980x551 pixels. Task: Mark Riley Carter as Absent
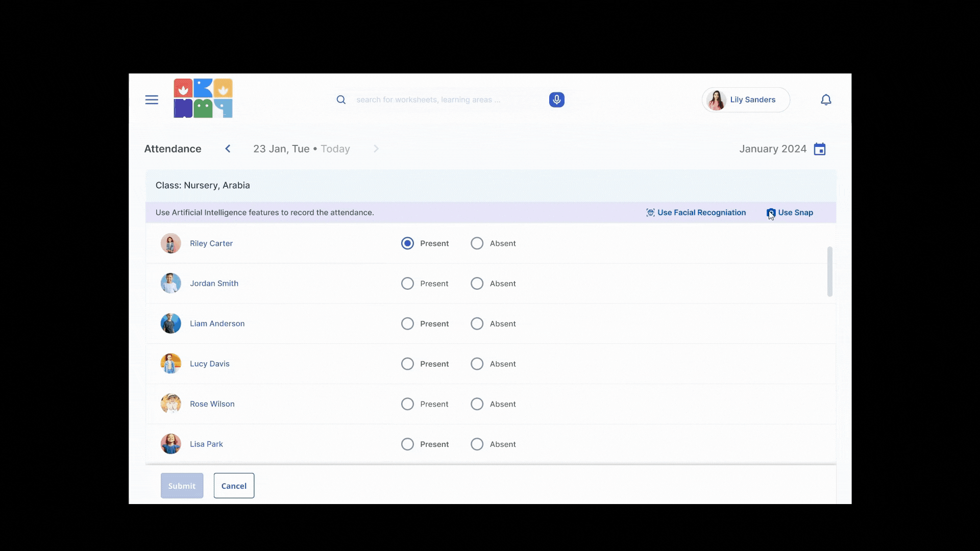tap(477, 243)
